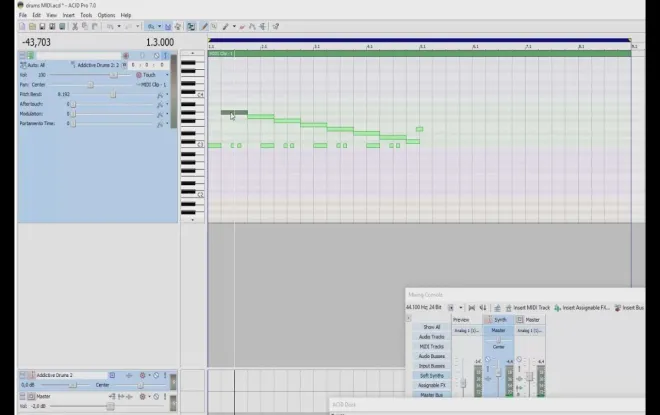Click Insert MIDI Track in Mixing Console
660x415 pixels.
(x=531, y=308)
